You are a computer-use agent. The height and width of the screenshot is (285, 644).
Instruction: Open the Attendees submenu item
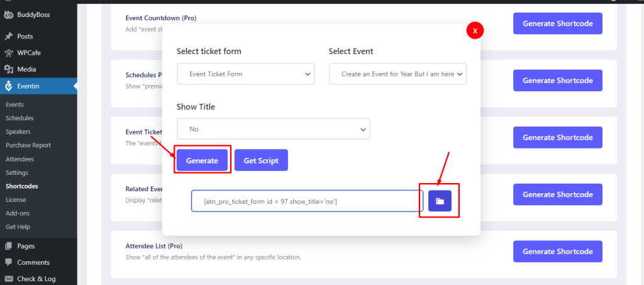point(19,159)
